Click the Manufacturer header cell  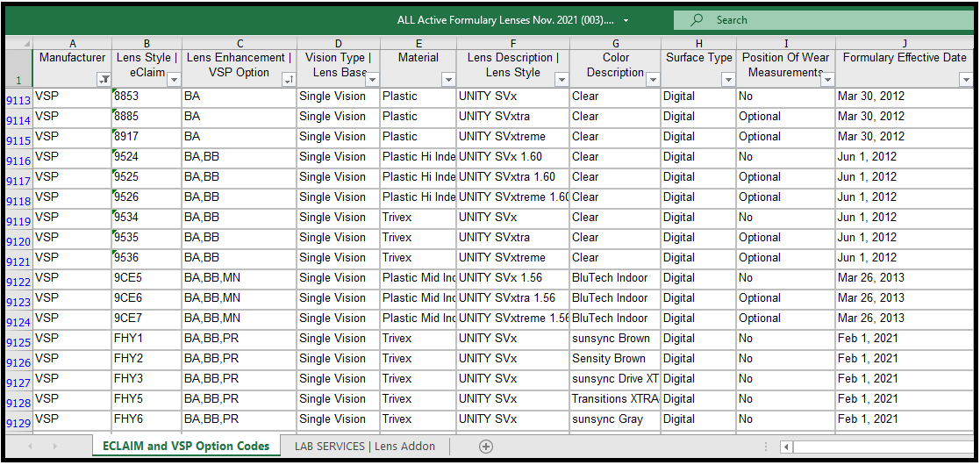pos(73,68)
